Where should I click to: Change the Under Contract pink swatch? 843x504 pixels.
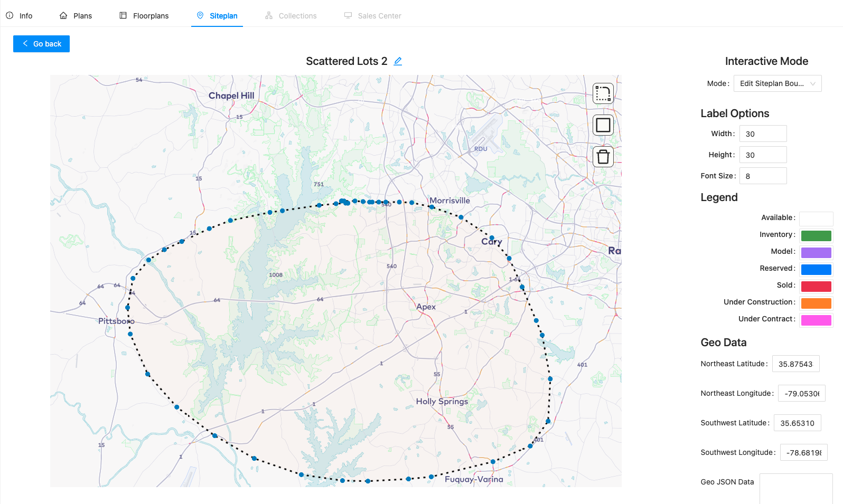[816, 320]
